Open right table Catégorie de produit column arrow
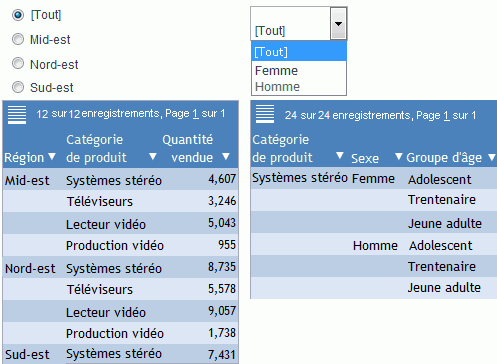This screenshot has height=364, width=497. click(339, 155)
